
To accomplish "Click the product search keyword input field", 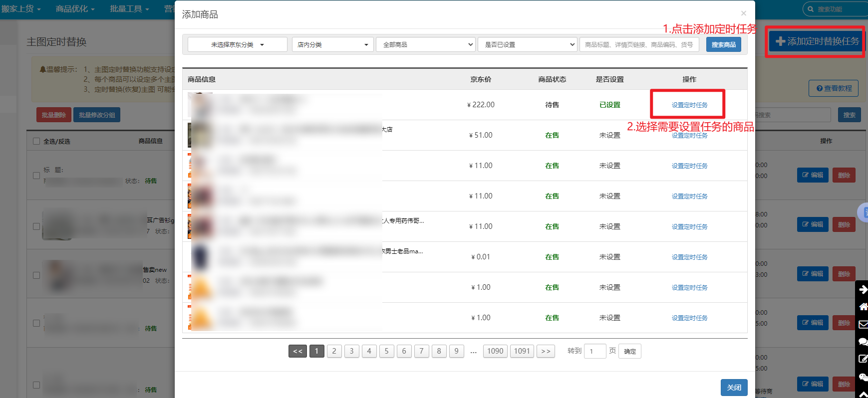I will pos(640,44).
